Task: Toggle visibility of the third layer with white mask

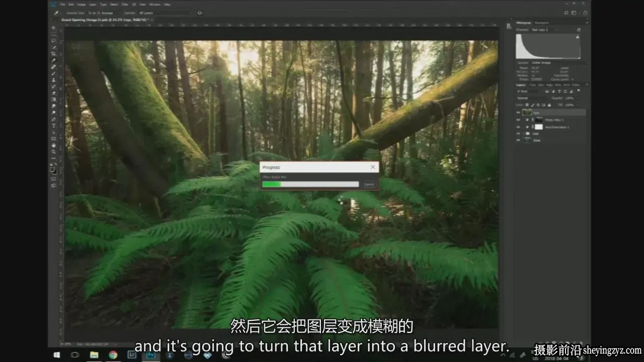Action: coord(518,127)
